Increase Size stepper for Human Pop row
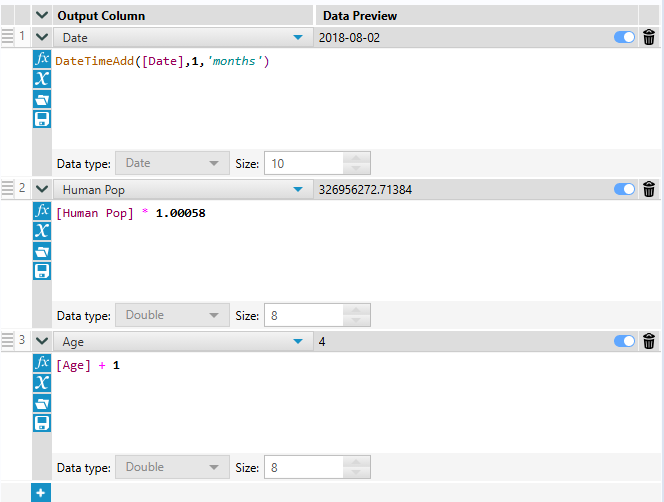 coord(356,310)
